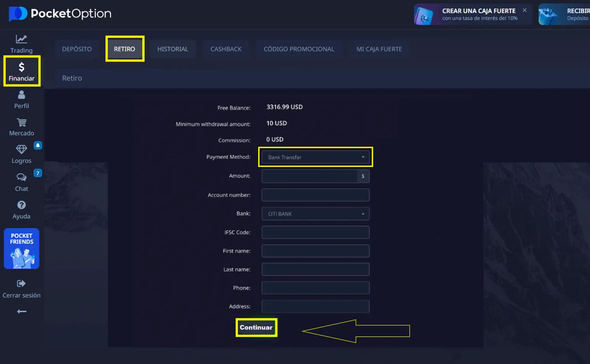Click the Amount input field

point(309,176)
